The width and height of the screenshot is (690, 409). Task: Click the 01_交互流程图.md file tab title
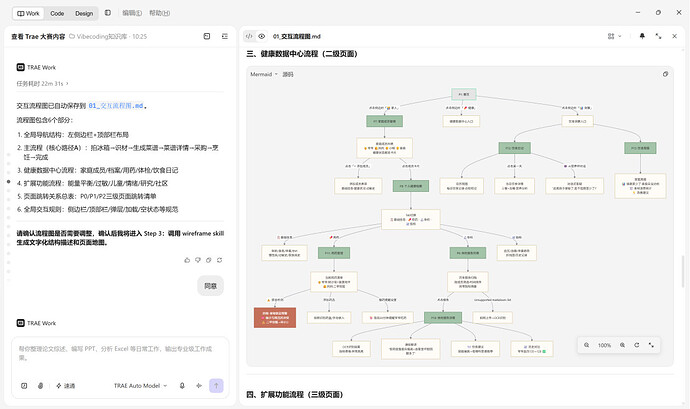pyautogui.click(x=297, y=37)
